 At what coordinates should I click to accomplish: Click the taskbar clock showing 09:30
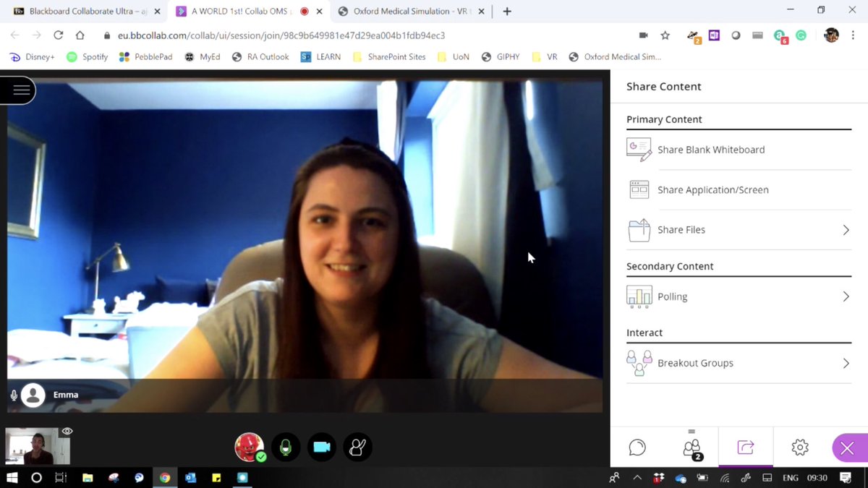(817, 478)
